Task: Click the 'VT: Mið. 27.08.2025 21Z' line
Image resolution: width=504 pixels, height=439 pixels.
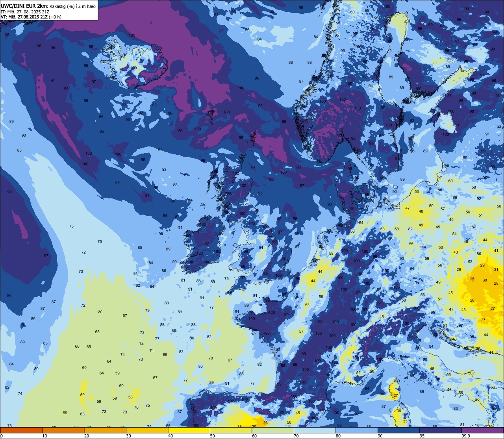Action: tap(24, 17)
